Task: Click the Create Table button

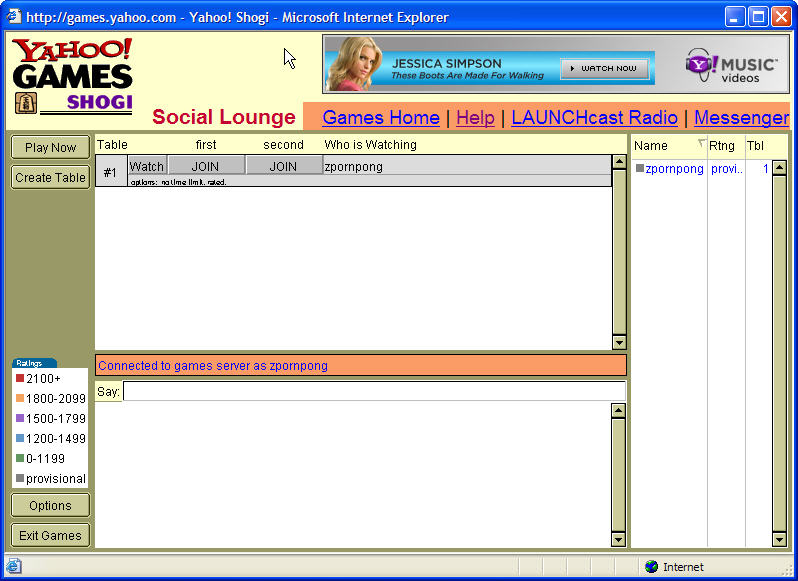Action: [50, 178]
